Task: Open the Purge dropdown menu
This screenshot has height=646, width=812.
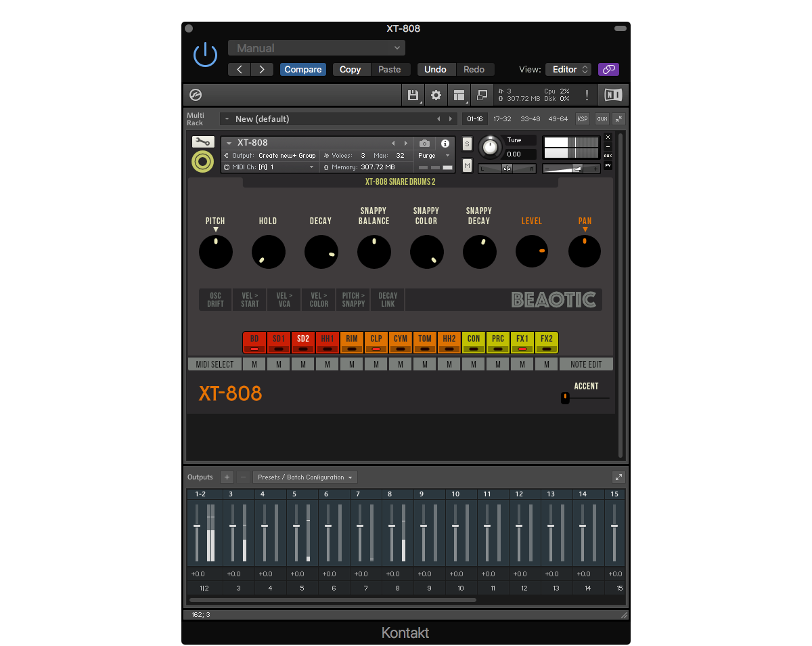Action: (434, 155)
